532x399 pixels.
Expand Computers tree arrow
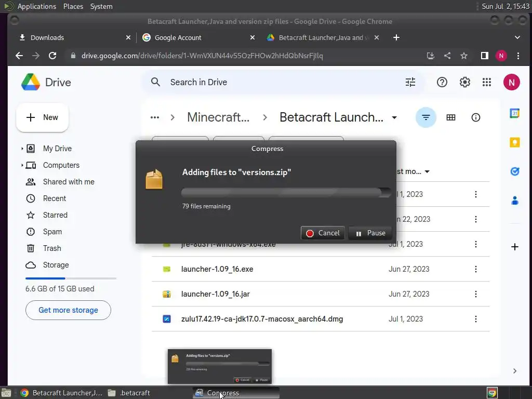22,165
